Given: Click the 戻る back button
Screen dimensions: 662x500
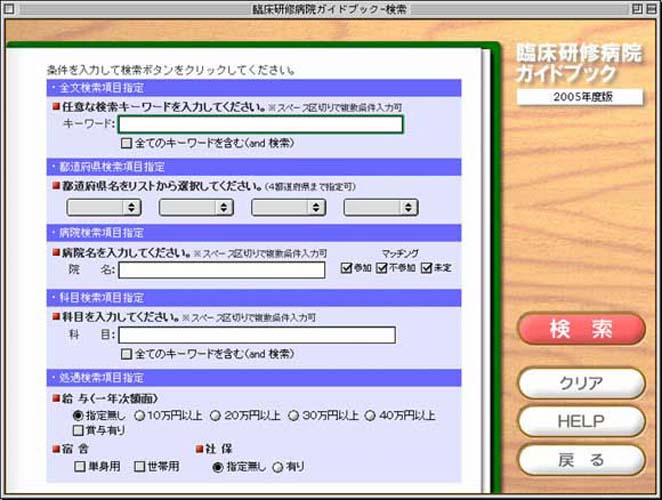Looking at the screenshot, I should click(581, 460).
